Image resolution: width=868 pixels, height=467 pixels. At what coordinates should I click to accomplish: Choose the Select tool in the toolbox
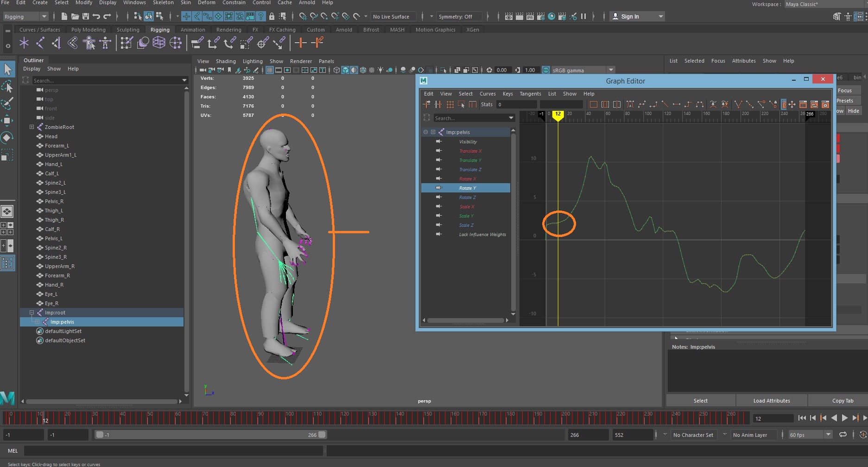[7, 69]
